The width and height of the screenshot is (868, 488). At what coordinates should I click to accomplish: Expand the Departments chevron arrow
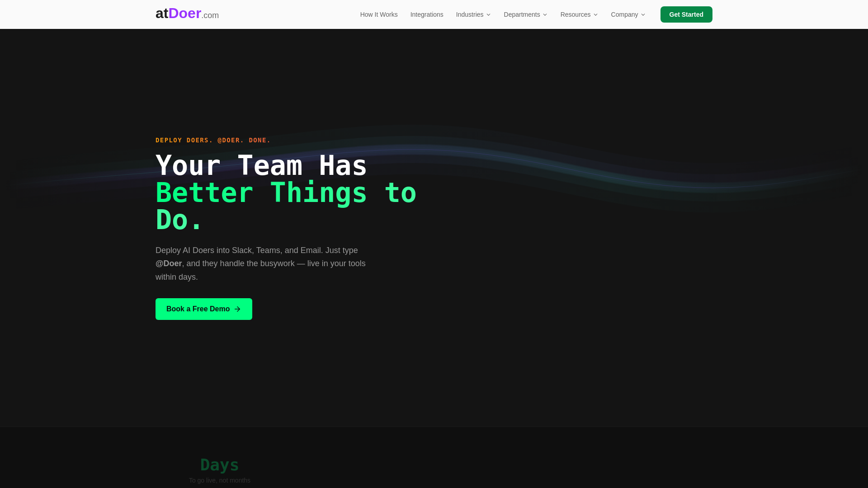(x=545, y=15)
